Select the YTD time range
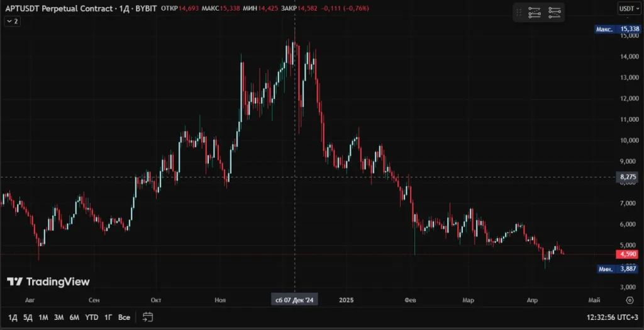The width and height of the screenshot is (644, 330). 92,317
